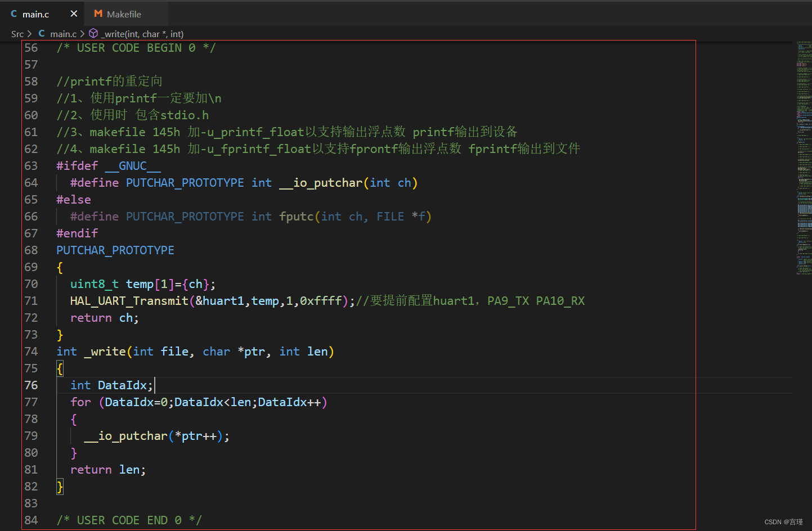Click line number 76 in the gutter

point(31,385)
